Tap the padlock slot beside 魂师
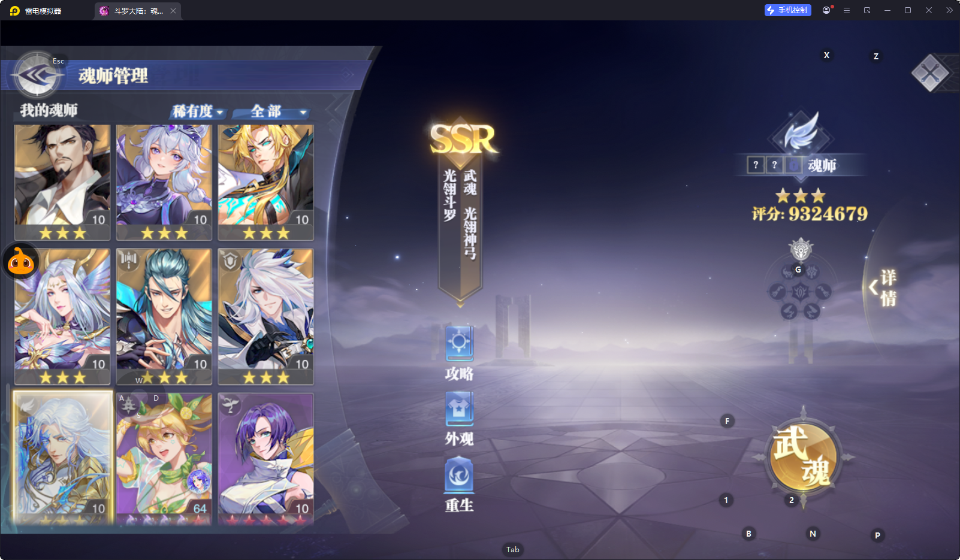 (x=793, y=165)
